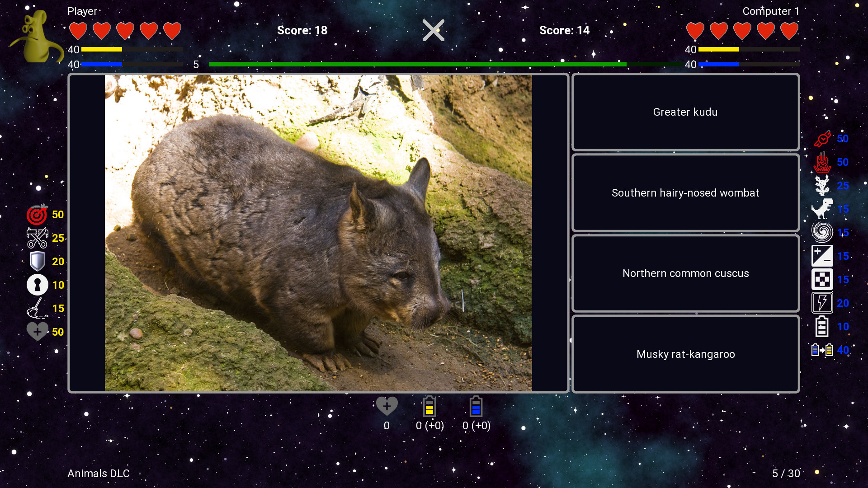Image resolution: width=868 pixels, height=488 pixels.
Task: Trigger the lightning bolt attack costing 20
Action: pyautogui.click(x=823, y=303)
